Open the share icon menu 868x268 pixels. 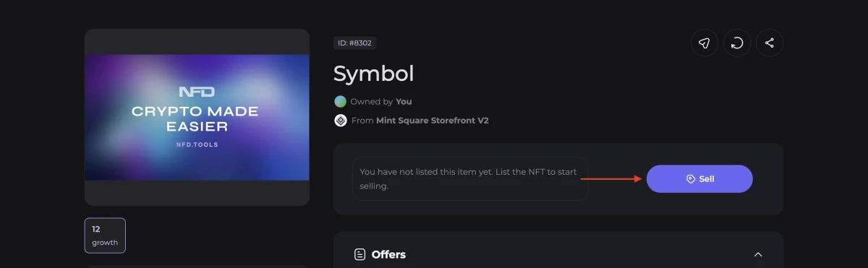[770, 43]
